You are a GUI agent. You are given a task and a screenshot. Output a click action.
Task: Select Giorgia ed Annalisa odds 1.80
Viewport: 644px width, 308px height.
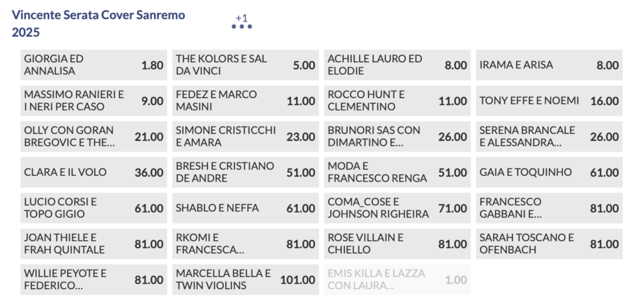(94, 65)
